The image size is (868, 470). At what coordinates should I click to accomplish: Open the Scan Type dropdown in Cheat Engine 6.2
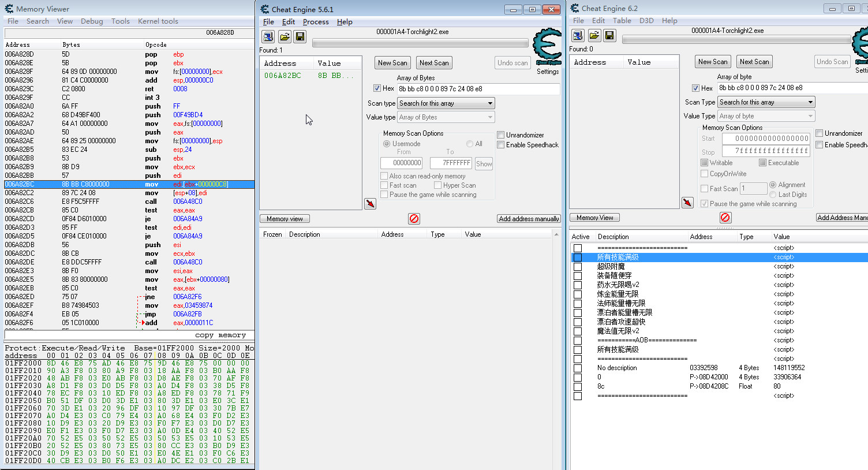tap(766, 102)
